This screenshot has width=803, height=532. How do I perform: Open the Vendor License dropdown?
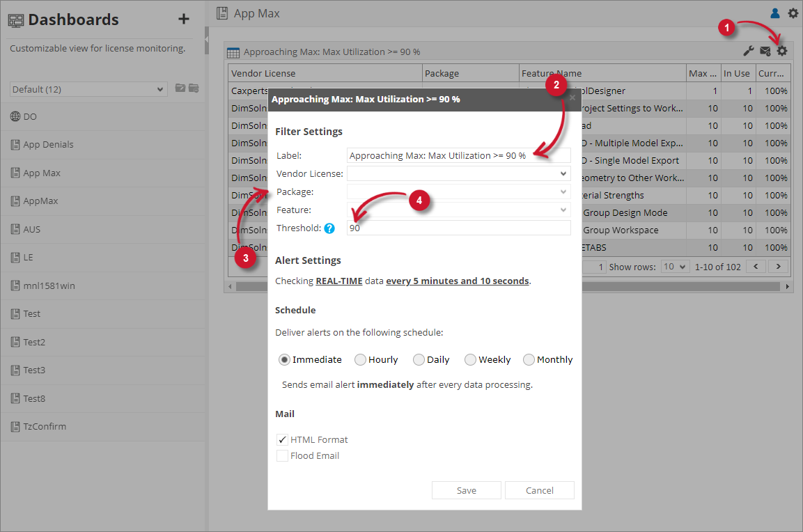tap(458, 173)
